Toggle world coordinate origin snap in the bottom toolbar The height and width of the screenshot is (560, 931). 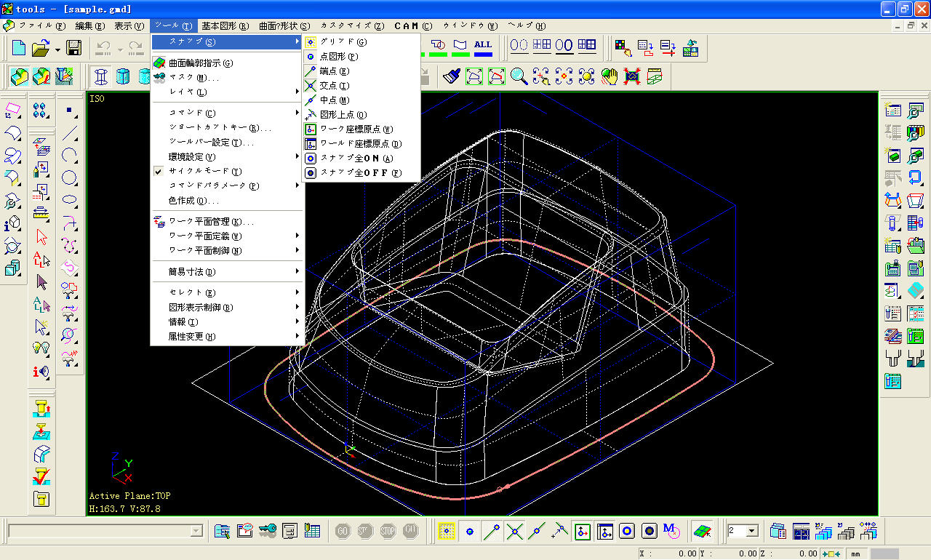click(x=604, y=532)
